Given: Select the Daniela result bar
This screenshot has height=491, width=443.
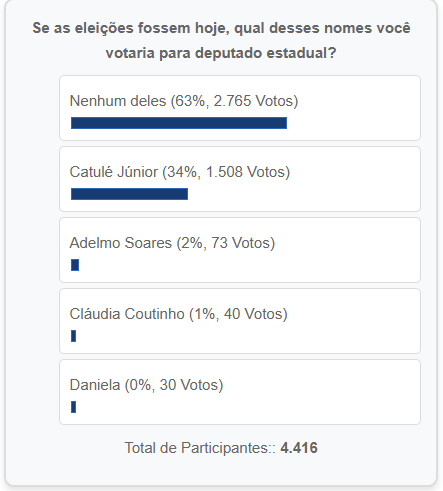Looking at the screenshot, I should pos(74,407).
